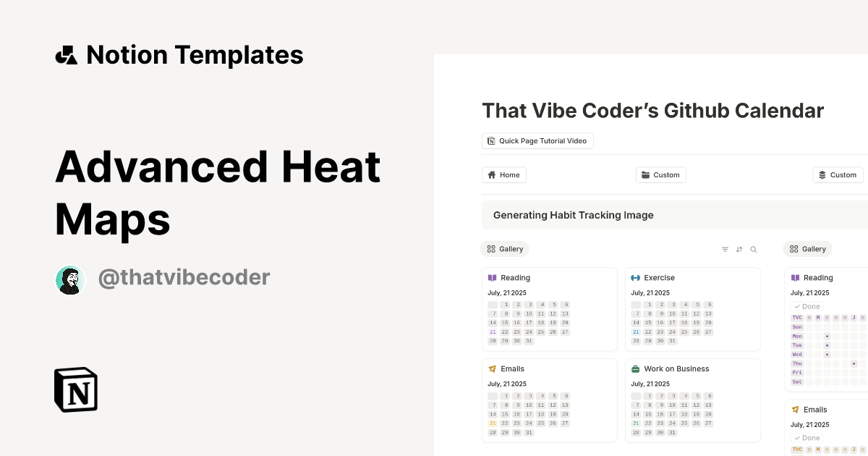Click the filter icon above the Reading card
This screenshot has width=868, height=456.
(725, 249)
